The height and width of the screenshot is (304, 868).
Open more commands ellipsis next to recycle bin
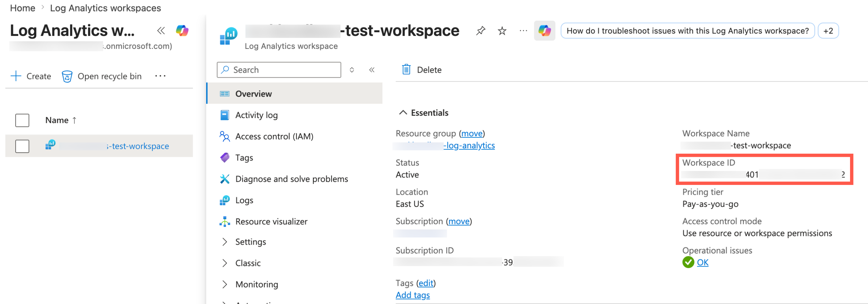tap(160, 76)
